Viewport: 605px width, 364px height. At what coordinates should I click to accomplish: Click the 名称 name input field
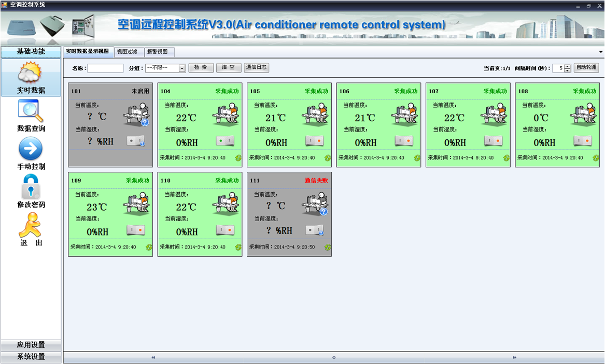point(105,68)
